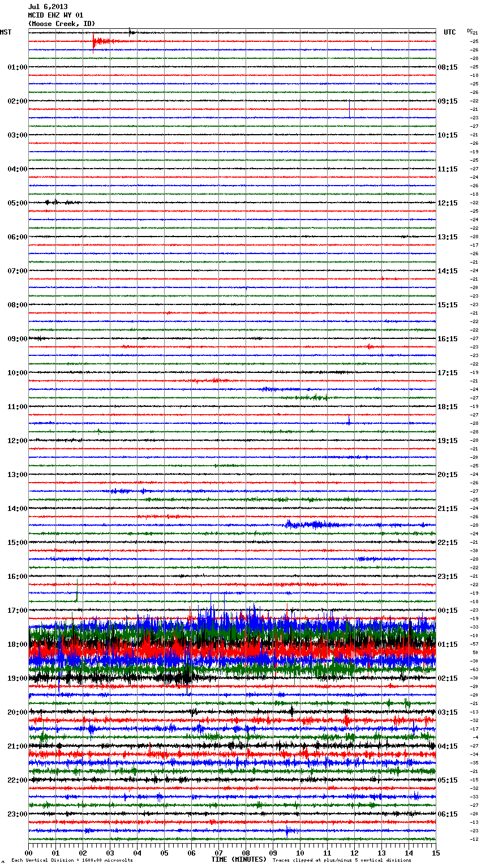Image resolution: width=481 pixels, height=868 pixels.
Task: Click the '06' minute tick label
Action: pyautogui.click(x=191, y=853)
